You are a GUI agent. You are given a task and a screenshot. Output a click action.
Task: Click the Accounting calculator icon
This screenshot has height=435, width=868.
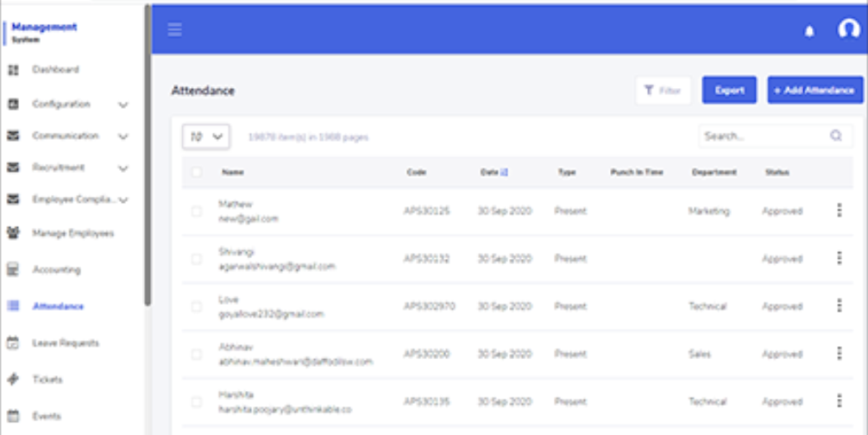pos(13,269)
